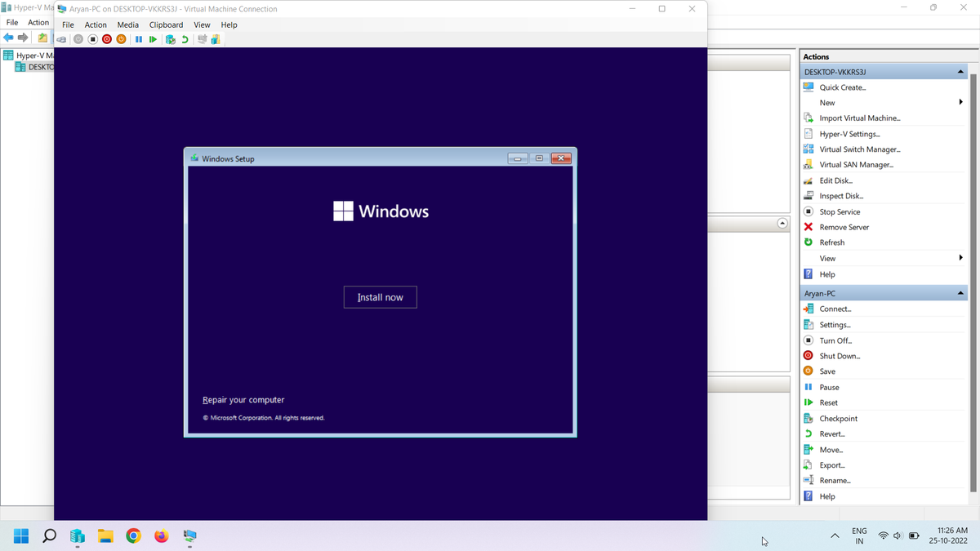The height and width of the screenshot is (551, 980).
Task: Open File menu in Virtual Machine Connection
Action: (x=68, y=24)
